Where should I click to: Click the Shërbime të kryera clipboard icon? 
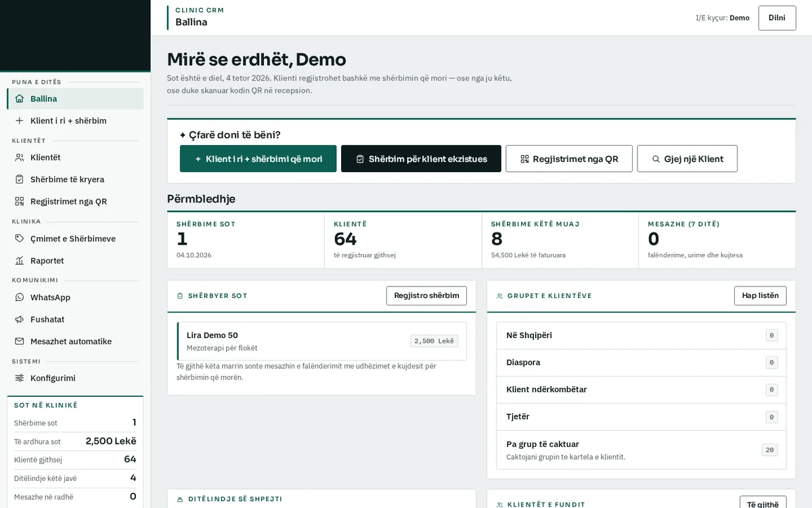pos(19,179)
